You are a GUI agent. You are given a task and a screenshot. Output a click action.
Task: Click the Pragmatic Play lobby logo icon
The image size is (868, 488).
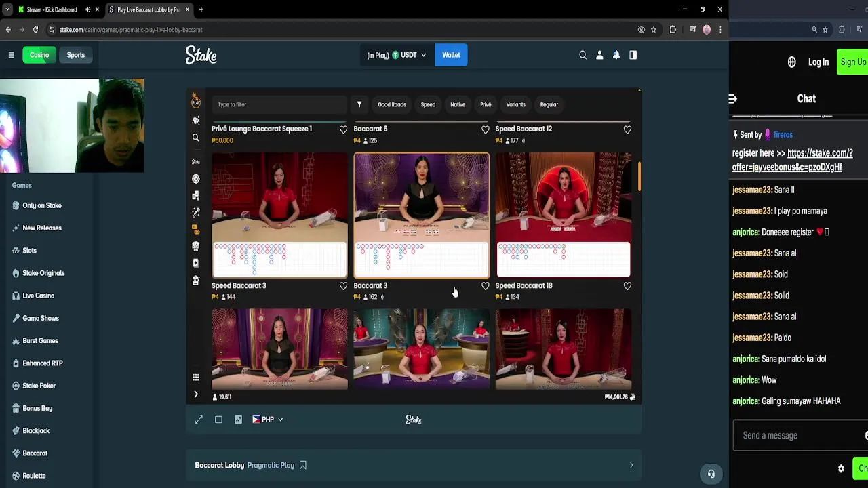coord(195,101)
